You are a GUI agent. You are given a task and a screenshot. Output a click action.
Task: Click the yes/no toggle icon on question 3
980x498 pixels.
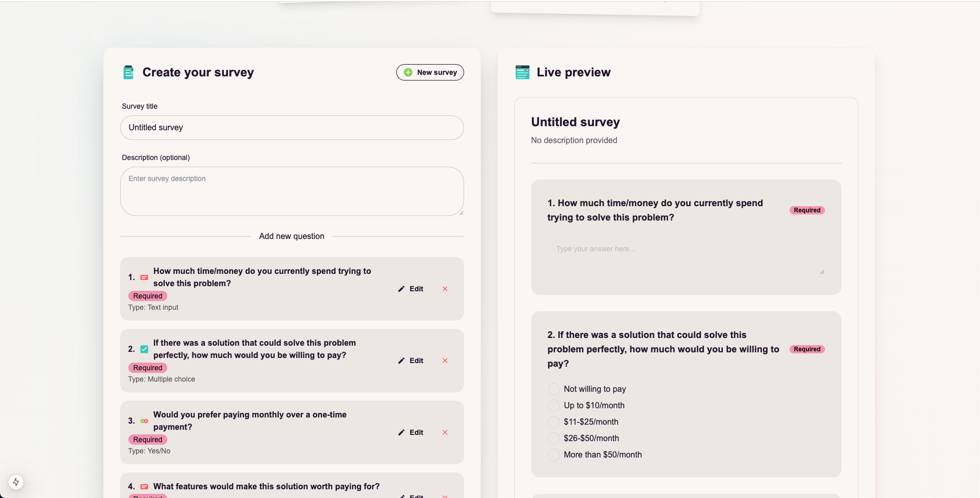click(x=144, y=421)
